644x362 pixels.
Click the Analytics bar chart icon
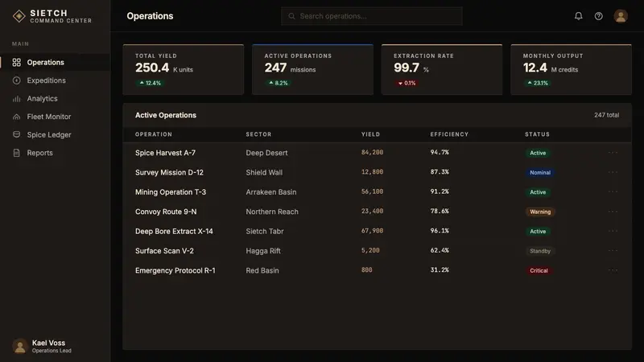16,98
